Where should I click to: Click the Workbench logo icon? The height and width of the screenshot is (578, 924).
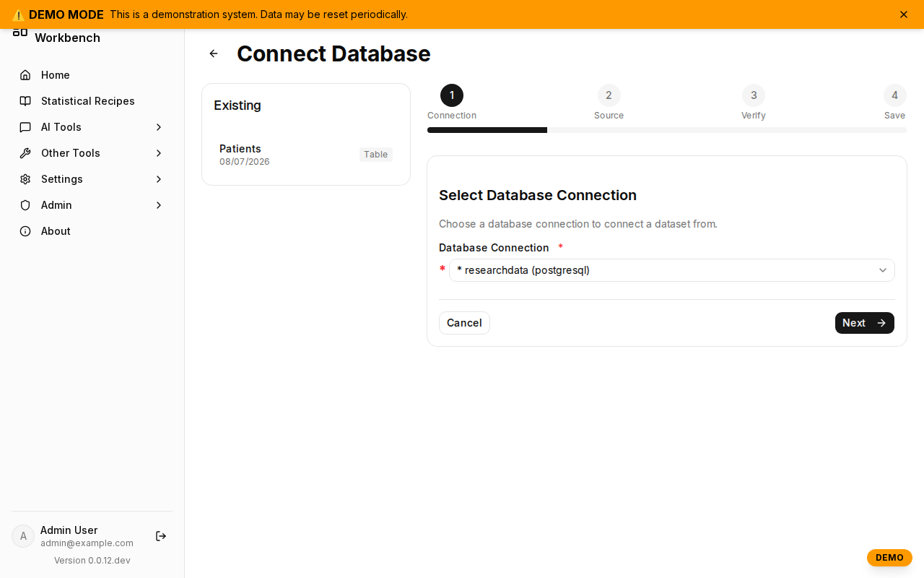20,33
